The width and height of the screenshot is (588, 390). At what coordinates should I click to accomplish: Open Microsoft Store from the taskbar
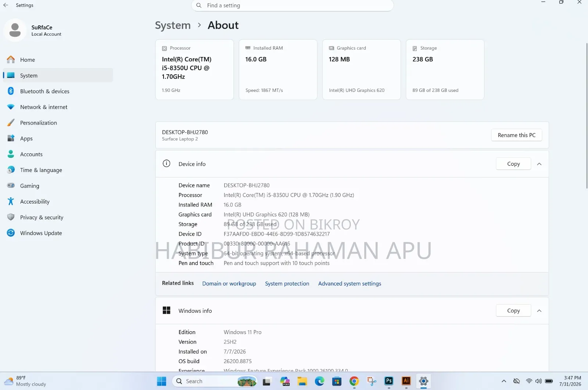[x=337, y=381]
